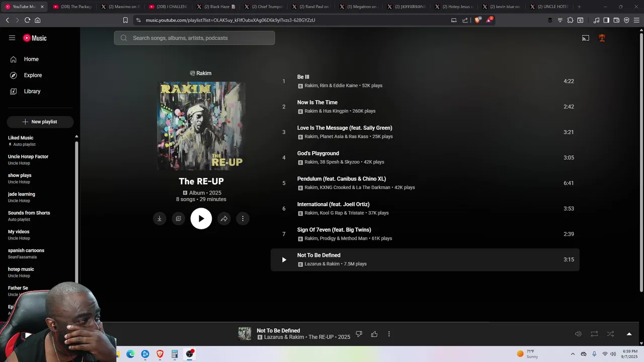Focus the Search songs, albums, artists field
Image resolution: width=644 pixels, height=362 pixels.
194,38
